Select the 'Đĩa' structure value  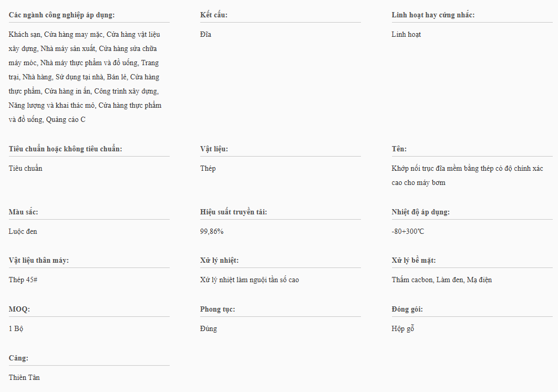coord(205,34)
